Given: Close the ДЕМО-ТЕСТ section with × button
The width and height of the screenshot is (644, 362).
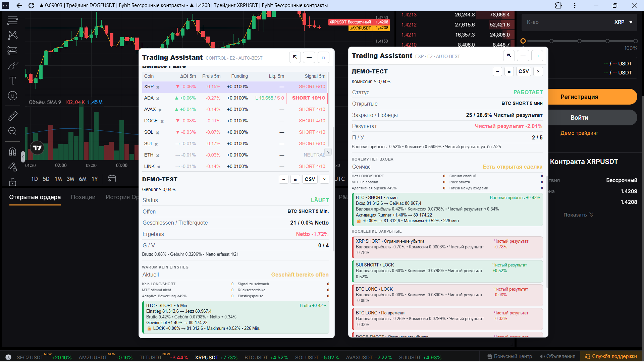Looking at the screenshot, I should point(538,71).
